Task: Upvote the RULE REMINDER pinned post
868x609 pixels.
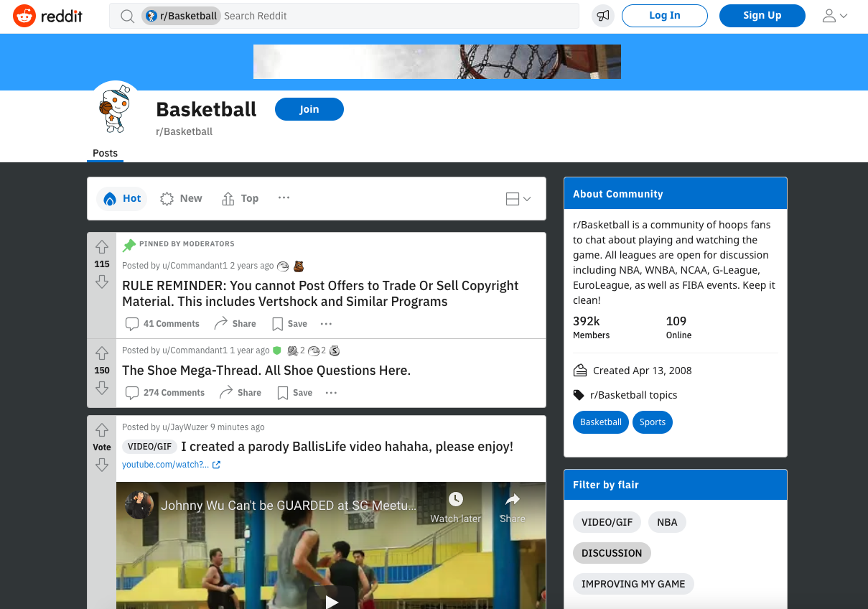Action: point(102,247)
